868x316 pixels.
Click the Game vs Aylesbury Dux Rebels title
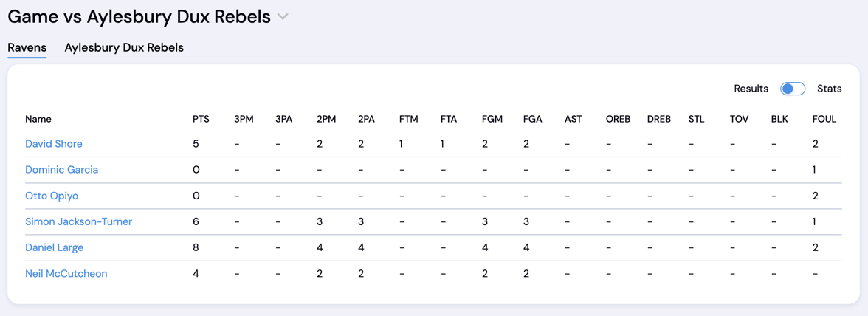[x=139, y=17]
